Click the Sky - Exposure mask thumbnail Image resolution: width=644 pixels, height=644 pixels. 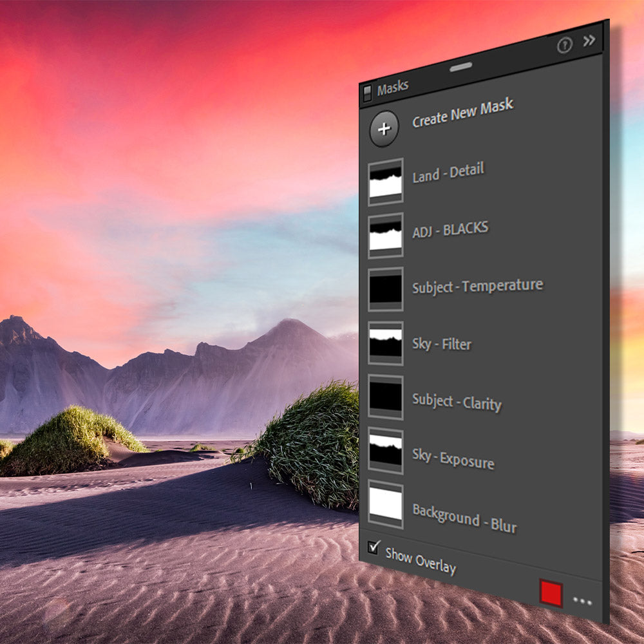pyautogui.click(x=386, y=451)
